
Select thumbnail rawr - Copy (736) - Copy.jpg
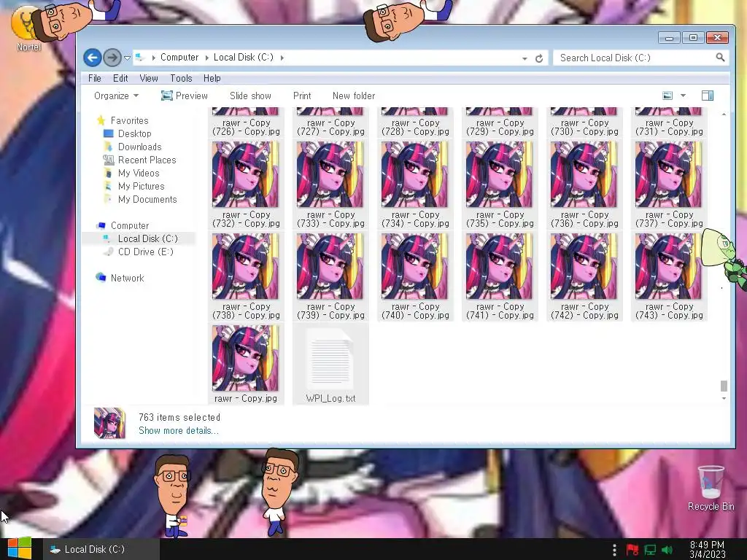584,174
